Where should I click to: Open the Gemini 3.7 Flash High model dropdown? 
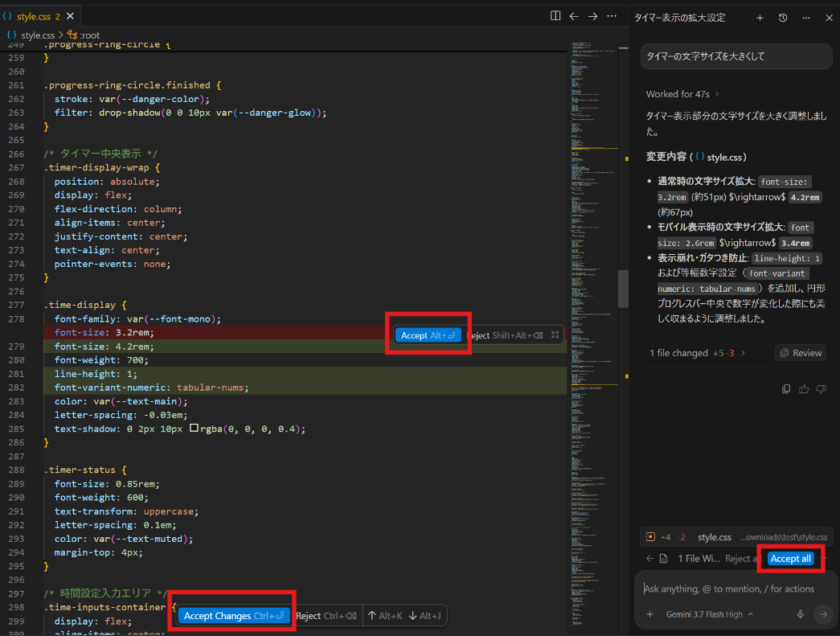coord(709,614)
